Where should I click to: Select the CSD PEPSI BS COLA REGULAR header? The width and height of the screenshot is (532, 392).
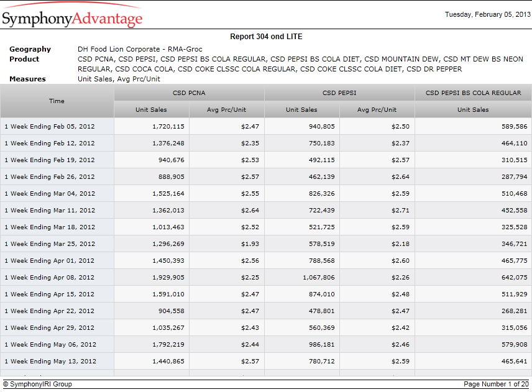pyautogui.click(x=474, y=93)
